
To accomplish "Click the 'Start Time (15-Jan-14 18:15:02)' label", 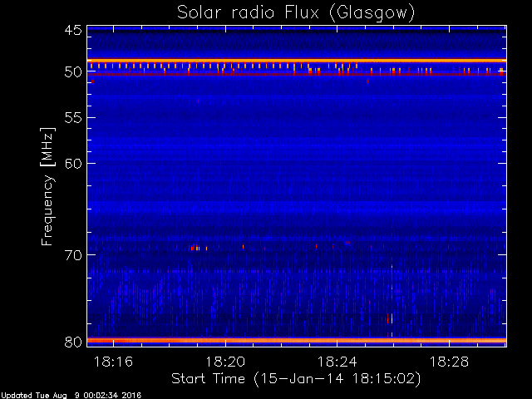I will [296, 379].
